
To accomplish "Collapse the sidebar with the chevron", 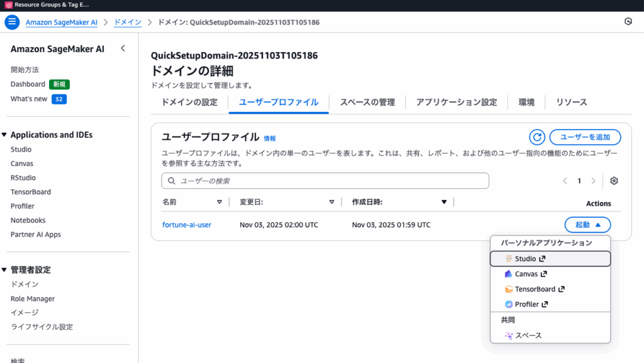I will click(x=123, y=48).
